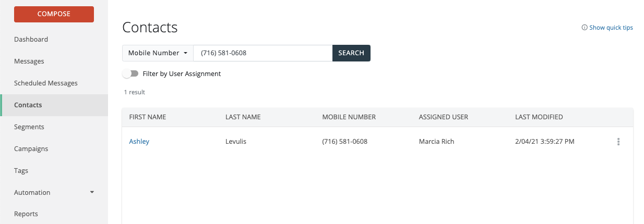This screenshot has width=644, height=224.
Task: Click the Assigned User column header
Action: point(443,117)
